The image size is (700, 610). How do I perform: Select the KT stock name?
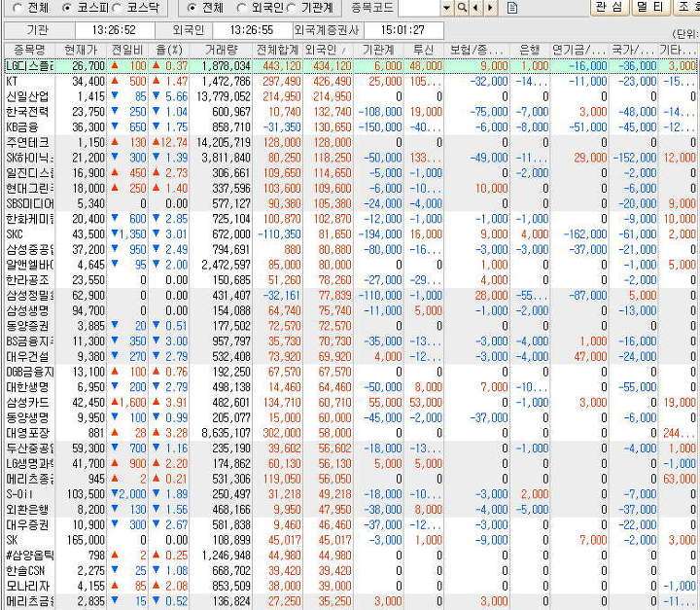13,82
